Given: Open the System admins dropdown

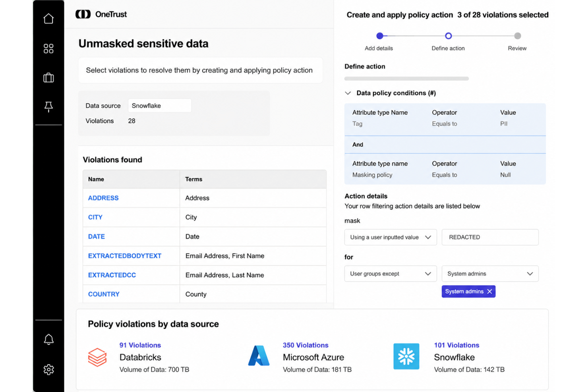Looking at the screenshot, I should [x=490, y=274].
